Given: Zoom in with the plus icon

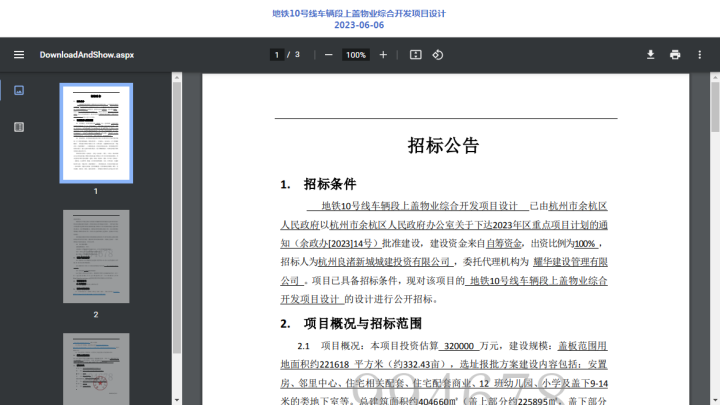Looking at the screenshot, I should pyautogui.click(x=383, y=55).
